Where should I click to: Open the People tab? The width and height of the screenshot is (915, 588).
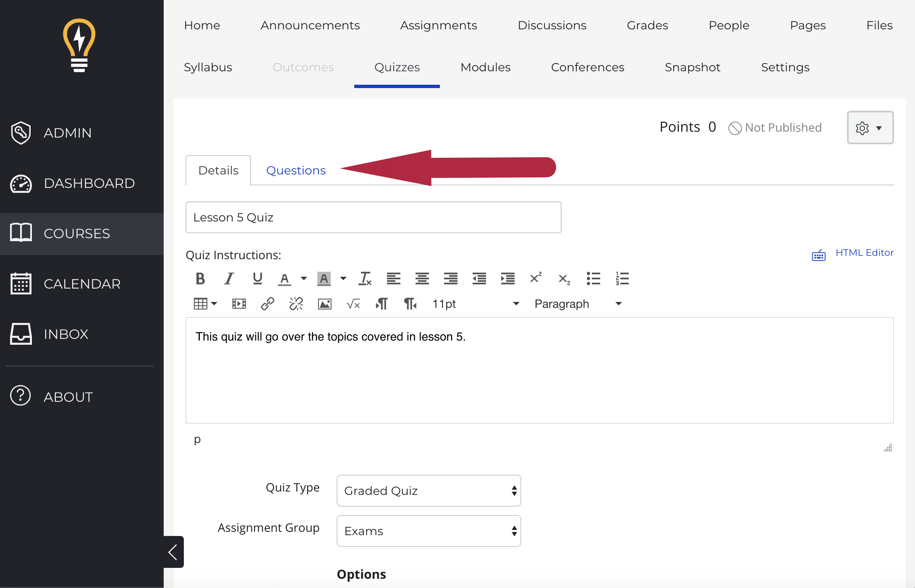point(729,26)
